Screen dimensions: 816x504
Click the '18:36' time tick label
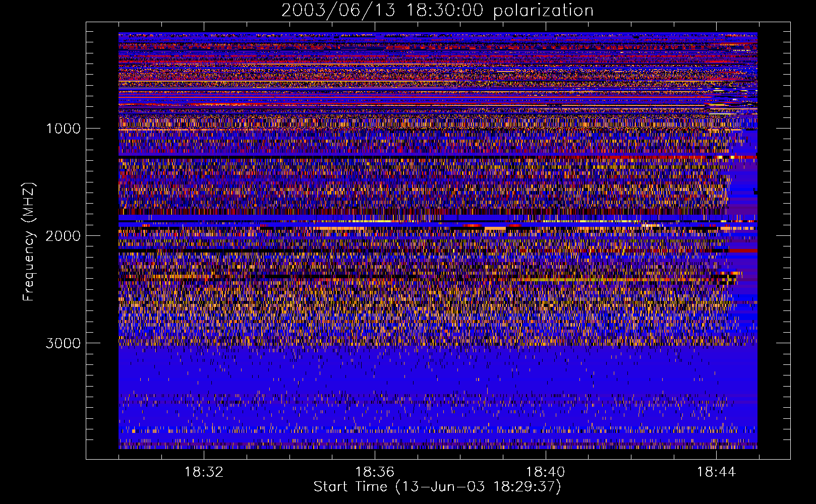[x=375, y=472]
